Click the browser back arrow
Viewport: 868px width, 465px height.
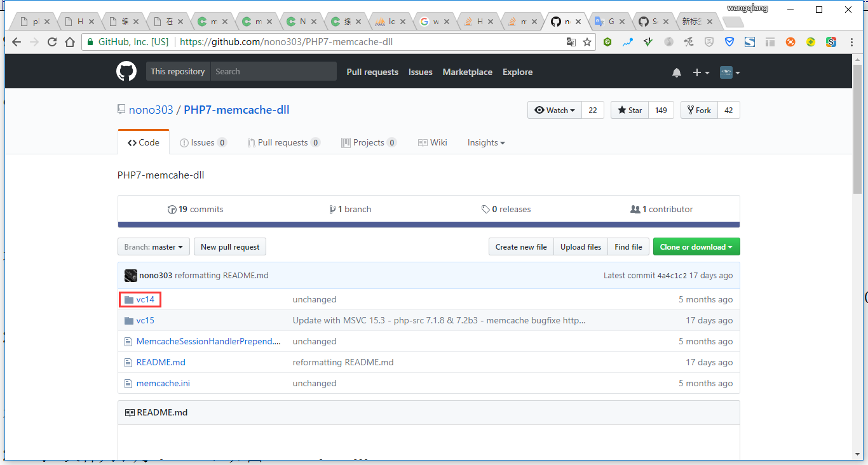click(x=17, y=42)
